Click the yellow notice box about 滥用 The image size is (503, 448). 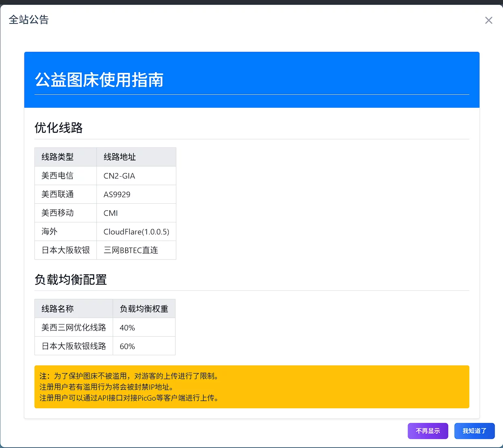pos(251,387)
